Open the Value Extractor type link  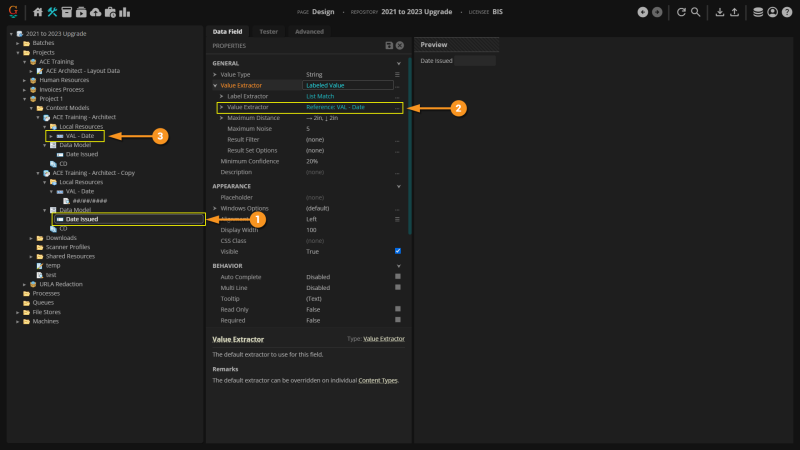(x=384, y=339)
